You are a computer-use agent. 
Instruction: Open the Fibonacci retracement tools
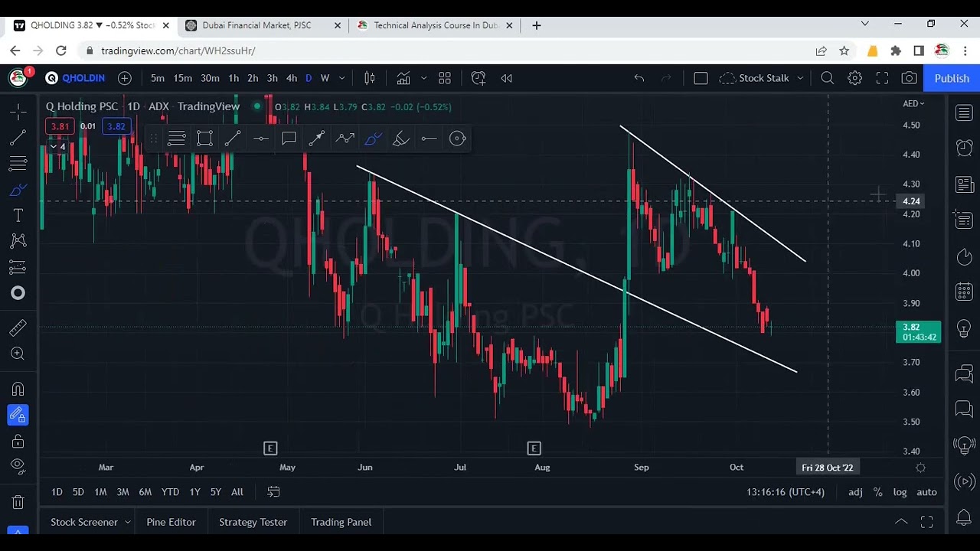point(18,164)
